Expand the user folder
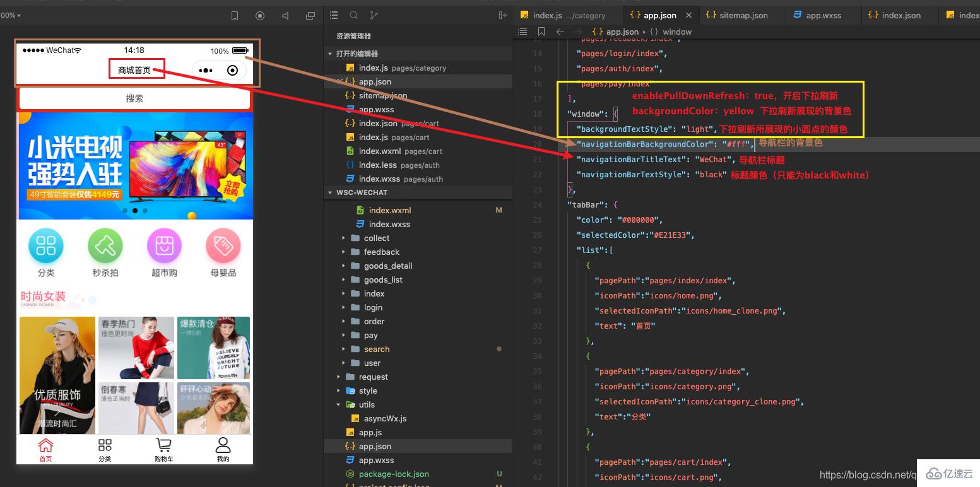The image size is (980, 487). (x=343, y=363)
